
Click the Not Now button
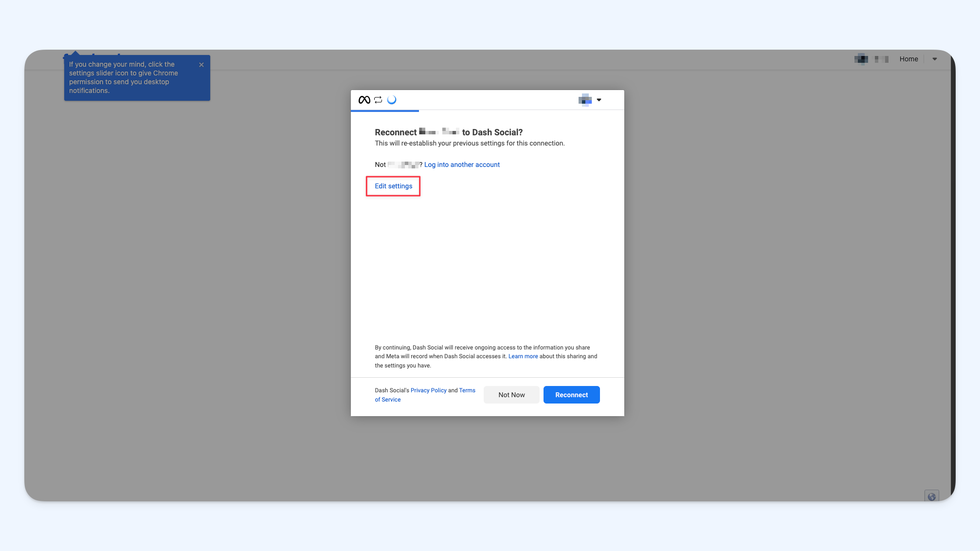[511, 395]
